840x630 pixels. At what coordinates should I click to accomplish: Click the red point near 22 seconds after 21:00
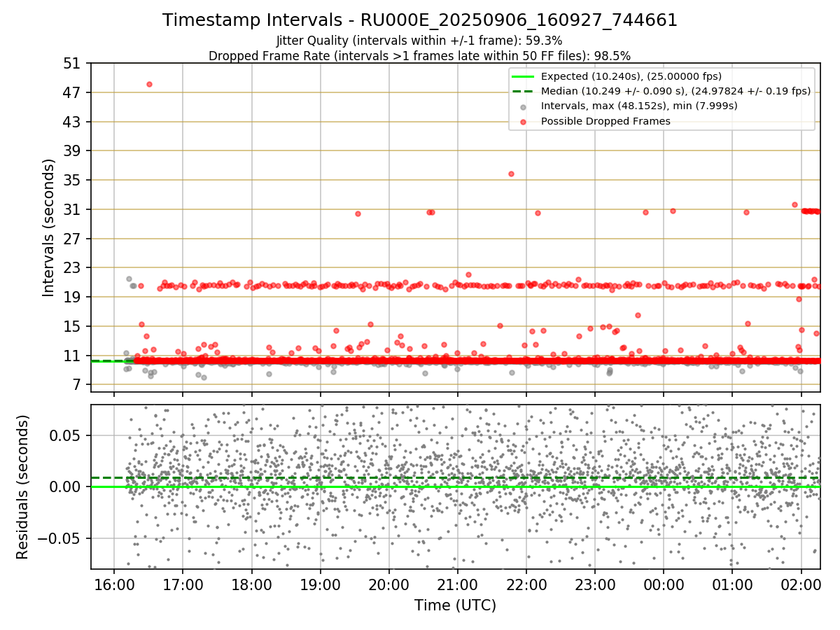pyautogui.click(x=468, y=274)
